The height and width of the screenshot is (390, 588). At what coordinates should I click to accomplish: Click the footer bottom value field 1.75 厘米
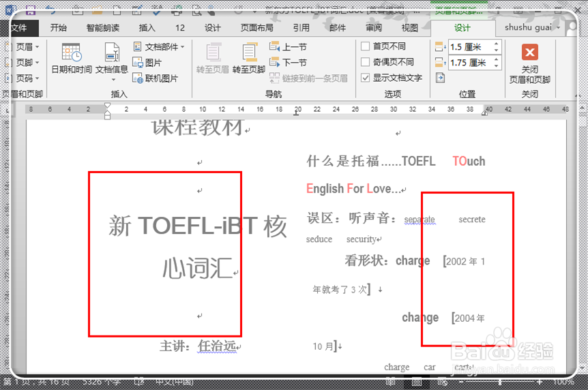point(471,63)
